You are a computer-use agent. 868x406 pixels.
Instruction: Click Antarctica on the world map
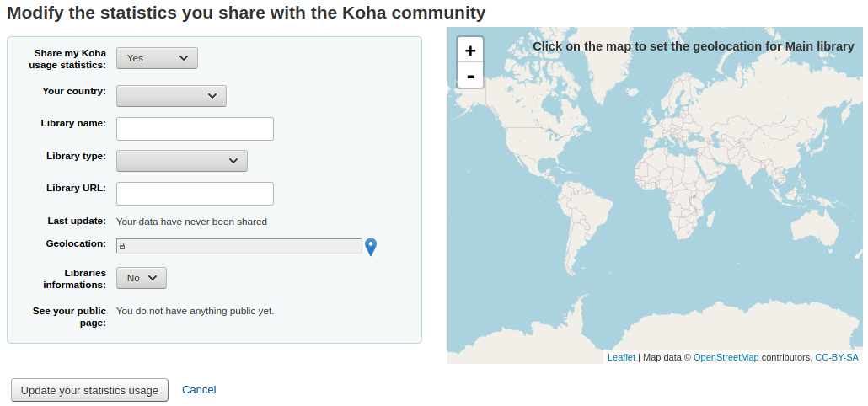click(674, 333)
